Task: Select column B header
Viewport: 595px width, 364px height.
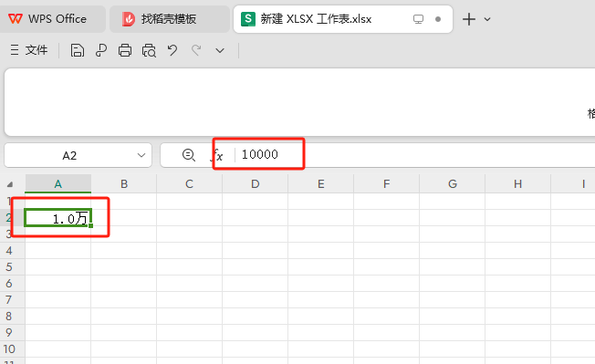Action: click(124, 184)
